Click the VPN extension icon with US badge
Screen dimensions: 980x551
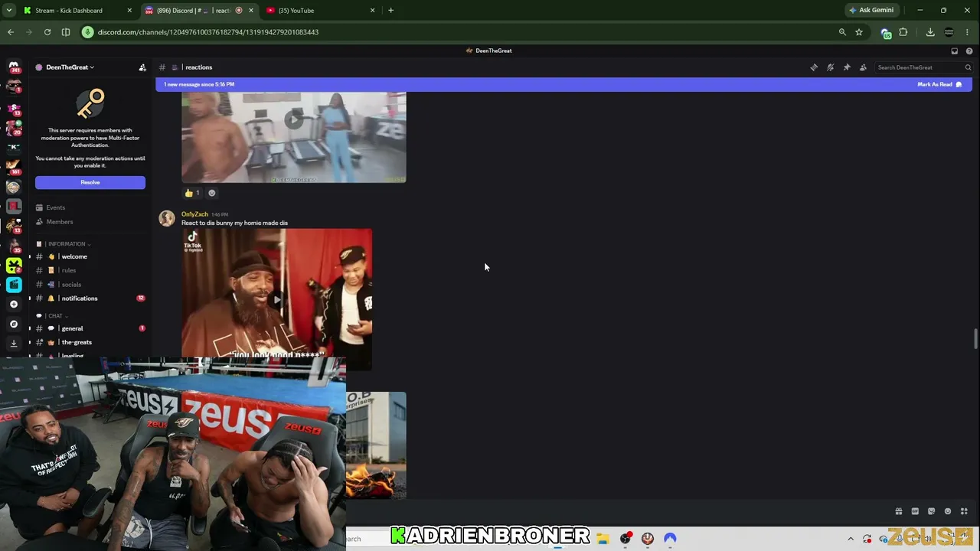pyautogui.click(x=886, y=33)
